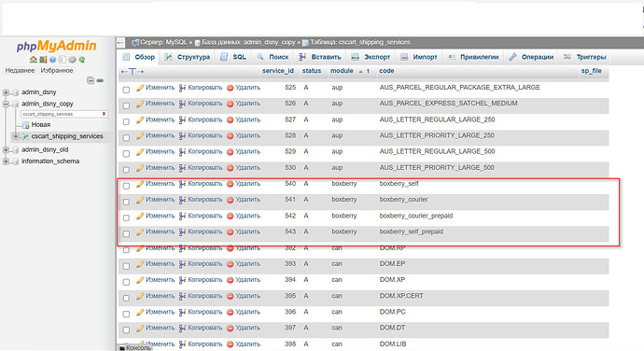Click the copy icon for row 396

pyautogui.click(x=182, y=312)
